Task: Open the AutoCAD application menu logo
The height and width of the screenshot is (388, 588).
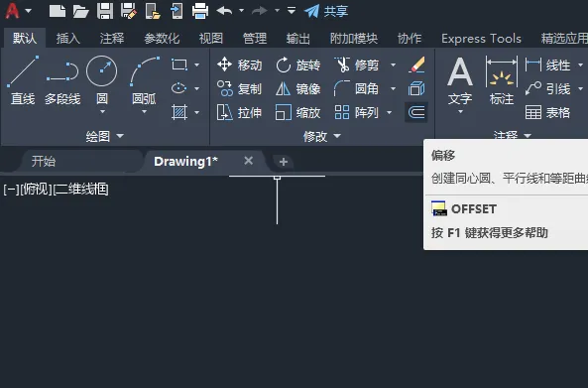Action: click(12, 10)
